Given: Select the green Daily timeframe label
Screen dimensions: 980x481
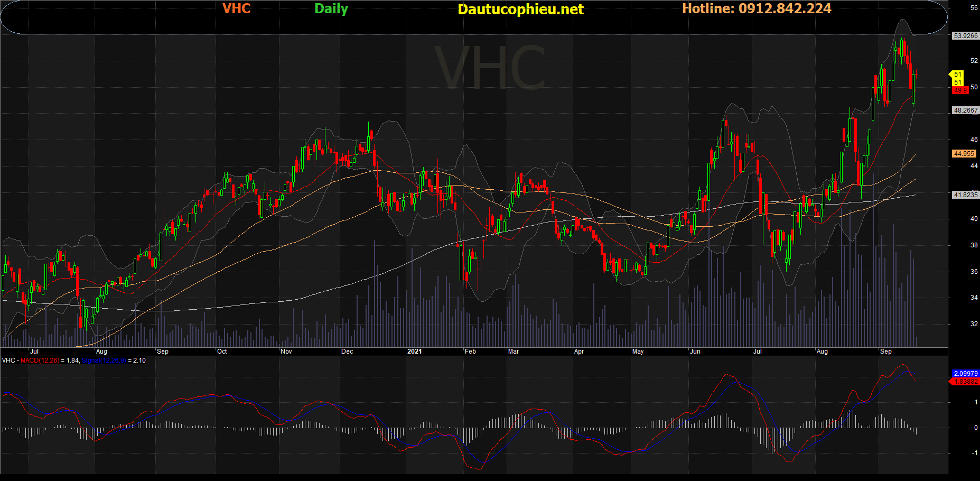Looking at the screenshot, I should pos(331,9).
